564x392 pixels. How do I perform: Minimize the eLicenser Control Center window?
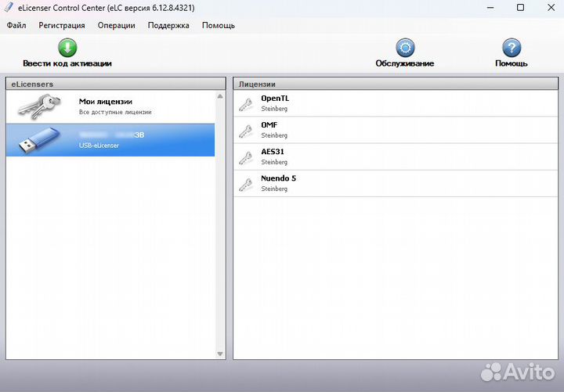coord(490,8)
